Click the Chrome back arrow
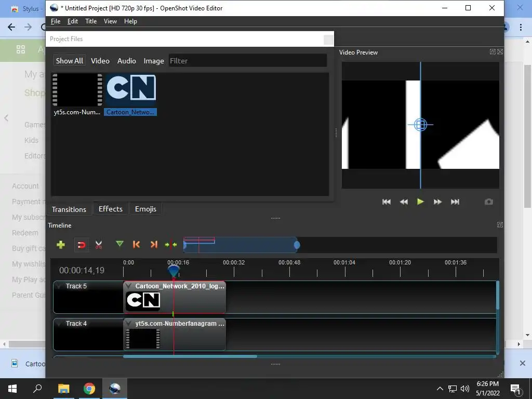The image size is (532, 399). (11, 27)
